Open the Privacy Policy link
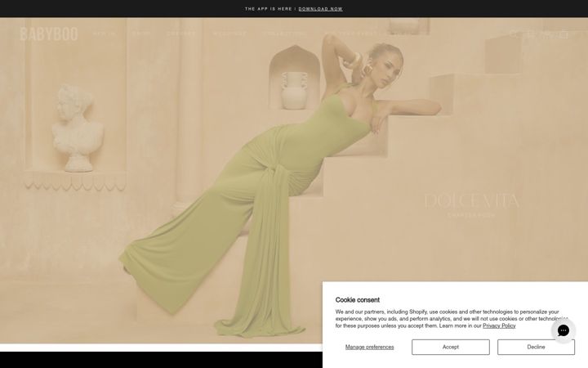This screenshot has width=588, height=368. (499, 325)
